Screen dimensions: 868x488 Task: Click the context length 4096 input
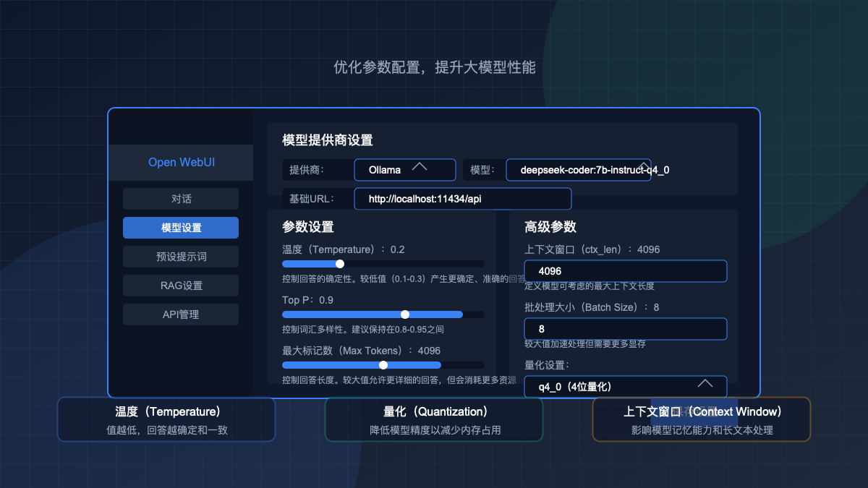[626, 271]
